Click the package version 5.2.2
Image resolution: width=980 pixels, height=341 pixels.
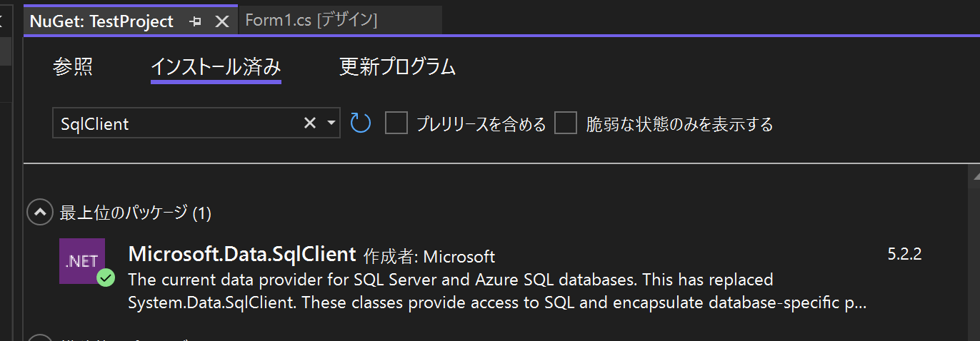(x=903, y=254)
